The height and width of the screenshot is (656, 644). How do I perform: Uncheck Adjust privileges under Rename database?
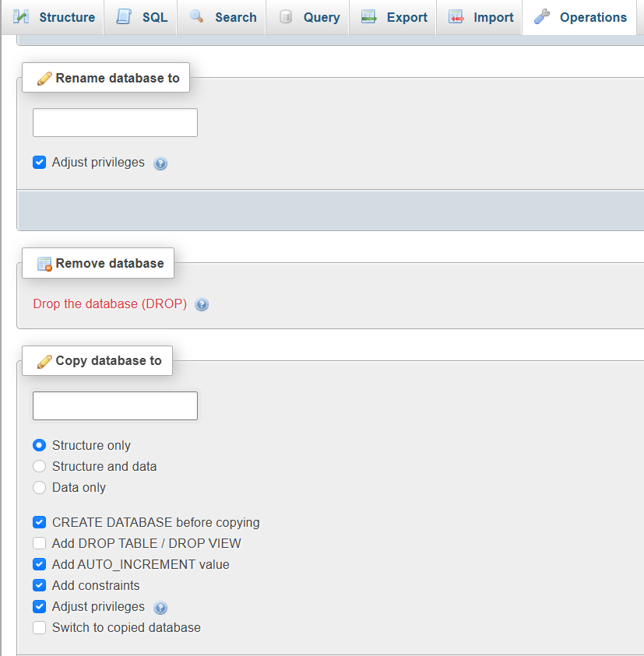40,163
